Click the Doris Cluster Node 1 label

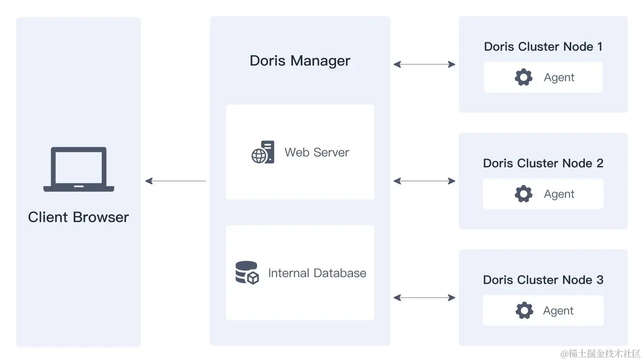(543, 46)
